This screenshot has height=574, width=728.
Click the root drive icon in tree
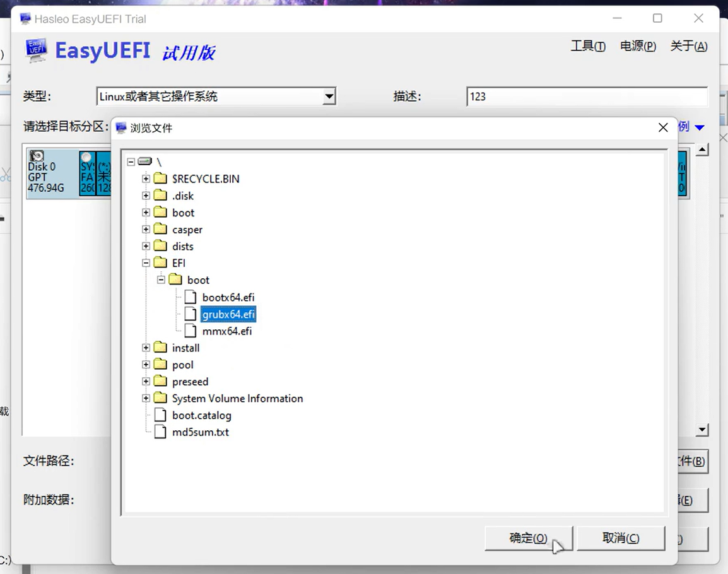click(x=145, y=161)
